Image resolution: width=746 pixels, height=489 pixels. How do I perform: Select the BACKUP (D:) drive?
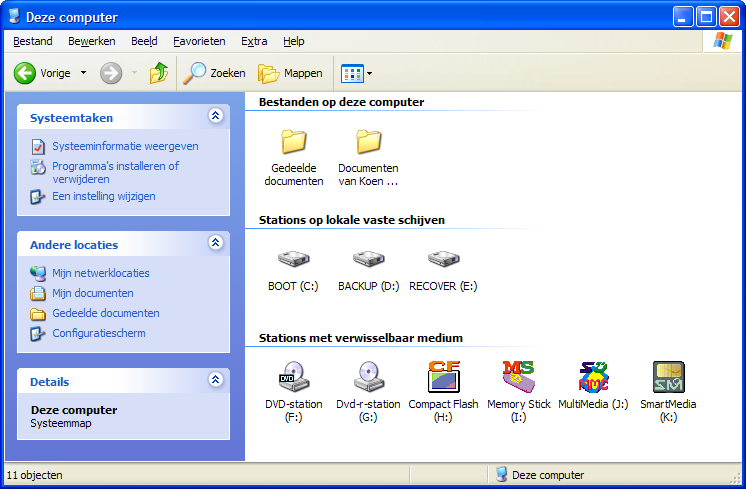pyautogui.click(x=368, y=260)
